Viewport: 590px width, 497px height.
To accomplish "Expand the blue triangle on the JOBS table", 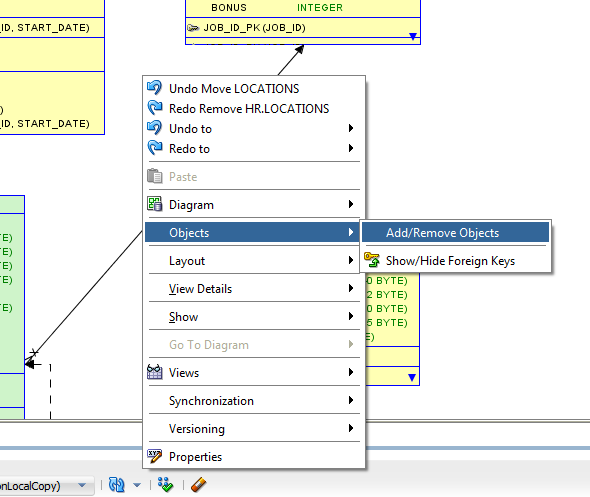I will tap(413, 36).
